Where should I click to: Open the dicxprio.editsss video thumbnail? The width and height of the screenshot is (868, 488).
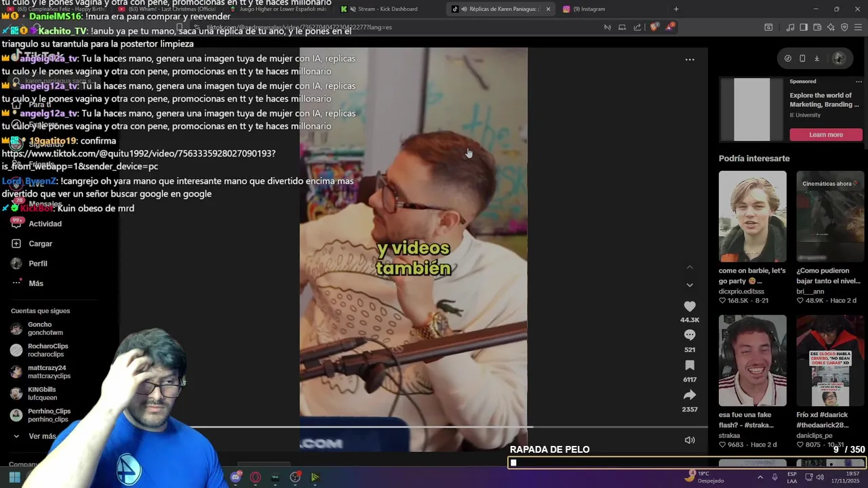point(753,216)
